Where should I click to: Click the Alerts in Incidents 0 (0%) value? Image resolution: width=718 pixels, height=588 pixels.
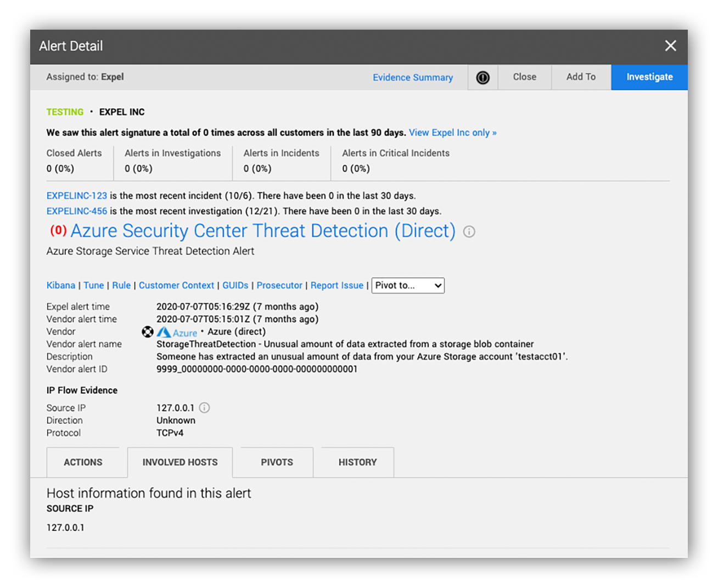click(257, 169)
